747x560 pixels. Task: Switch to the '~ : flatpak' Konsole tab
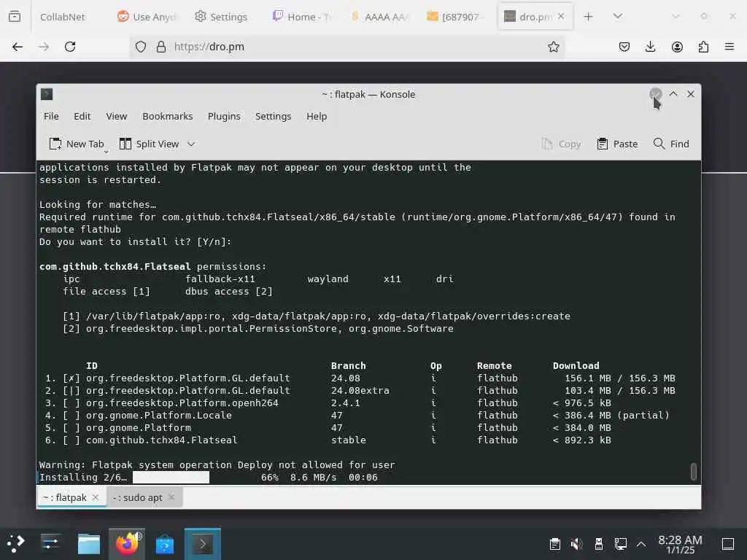(x=64, y=497)
